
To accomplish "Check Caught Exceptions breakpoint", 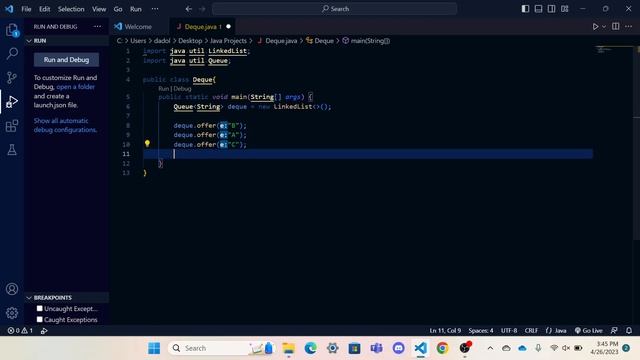I will (40, 319).
